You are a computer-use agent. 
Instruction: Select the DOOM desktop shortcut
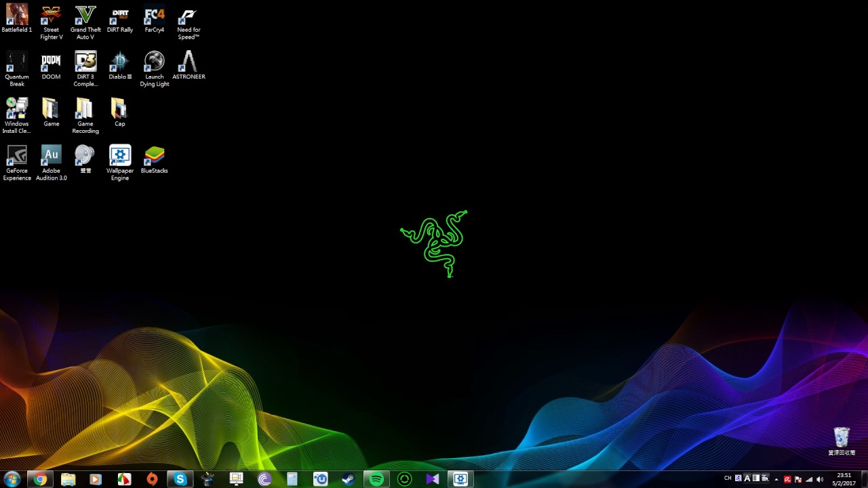tap(51, 66)
